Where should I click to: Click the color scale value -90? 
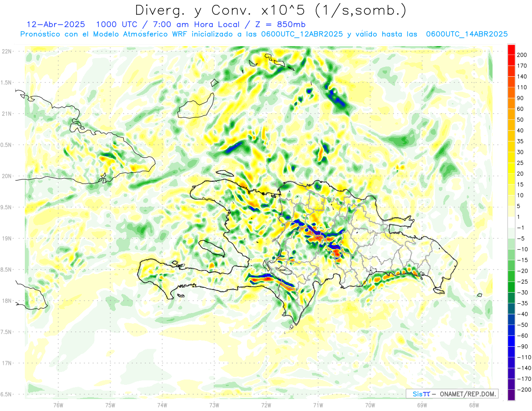tap(522, 346)
